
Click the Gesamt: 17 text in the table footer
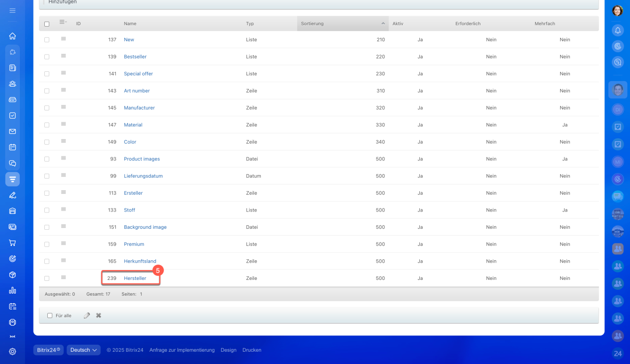98,294
